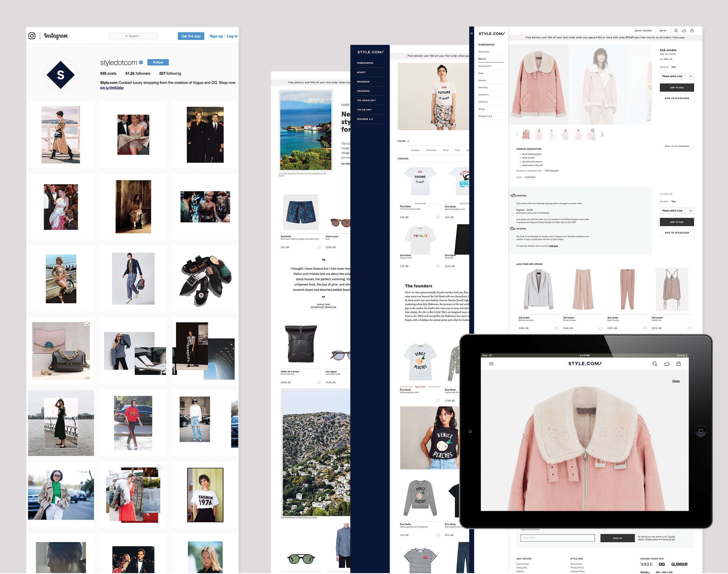Click the Enter email newsletter field
Image resolution: width=728 pixels, height=574 pixels.
click(558, 538)
